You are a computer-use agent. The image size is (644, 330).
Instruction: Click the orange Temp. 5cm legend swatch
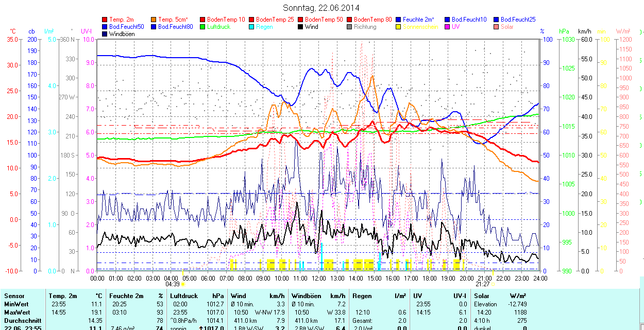[155, 20]
